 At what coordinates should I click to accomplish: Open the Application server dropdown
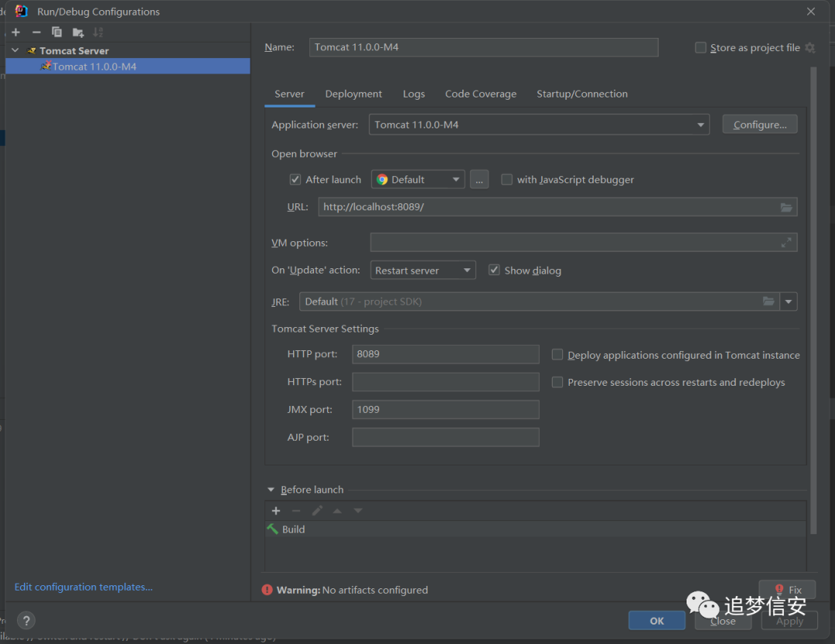(539, 124)
